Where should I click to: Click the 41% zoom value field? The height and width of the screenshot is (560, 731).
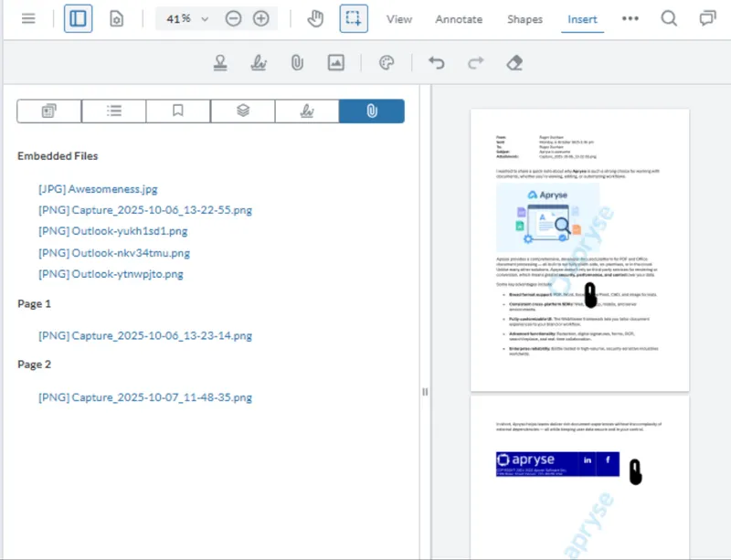click(178, 18)
